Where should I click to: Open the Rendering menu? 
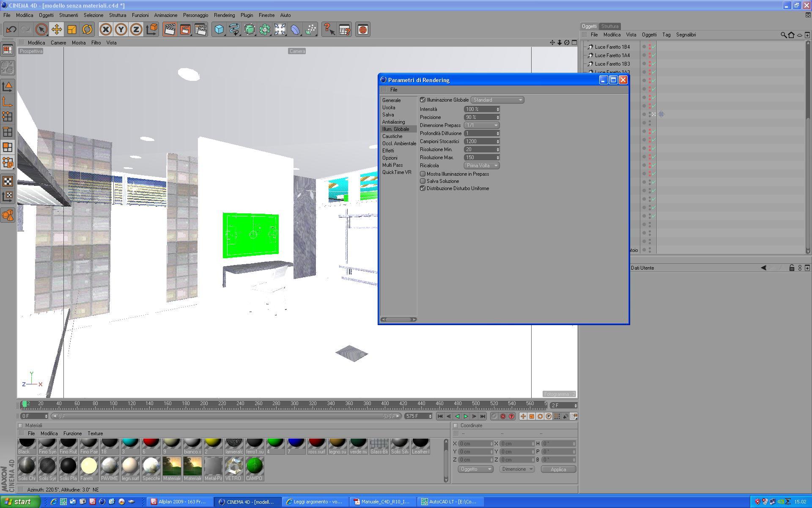[x=224, y=15]
